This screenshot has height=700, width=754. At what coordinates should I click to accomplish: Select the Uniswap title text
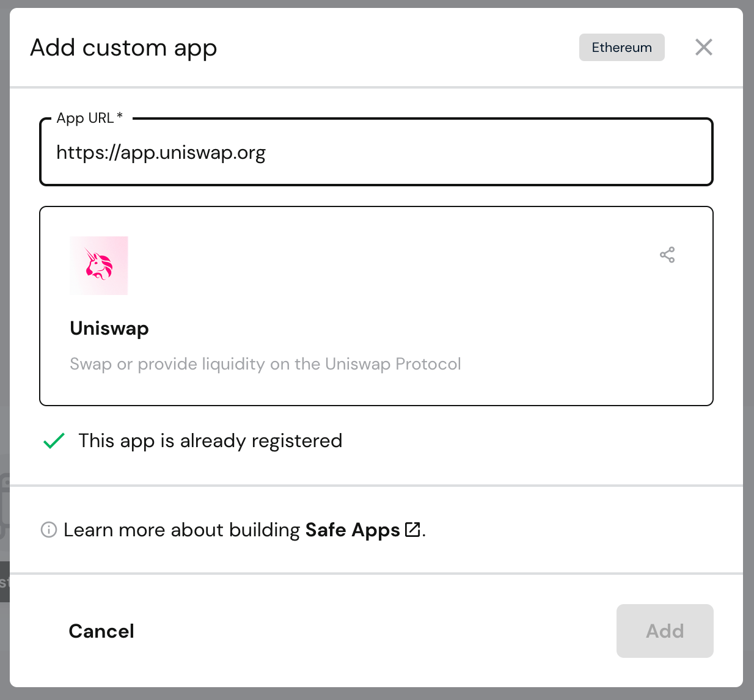click(x=109, y=328)
